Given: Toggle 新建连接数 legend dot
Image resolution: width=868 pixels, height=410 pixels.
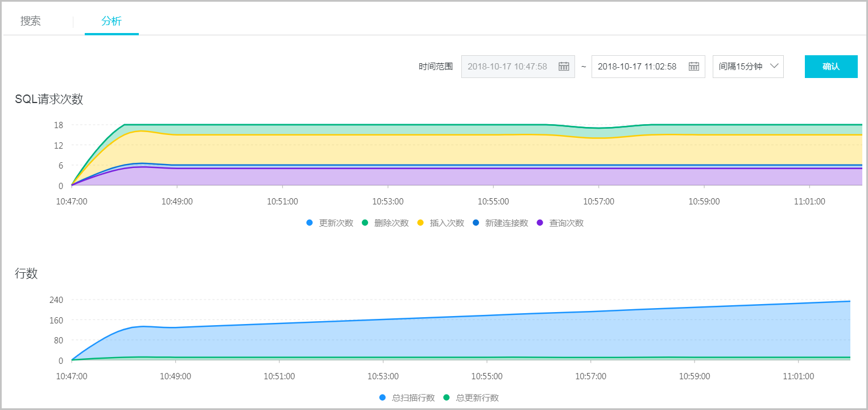Looking at the screenshot, I should click(x=476, y=223).
